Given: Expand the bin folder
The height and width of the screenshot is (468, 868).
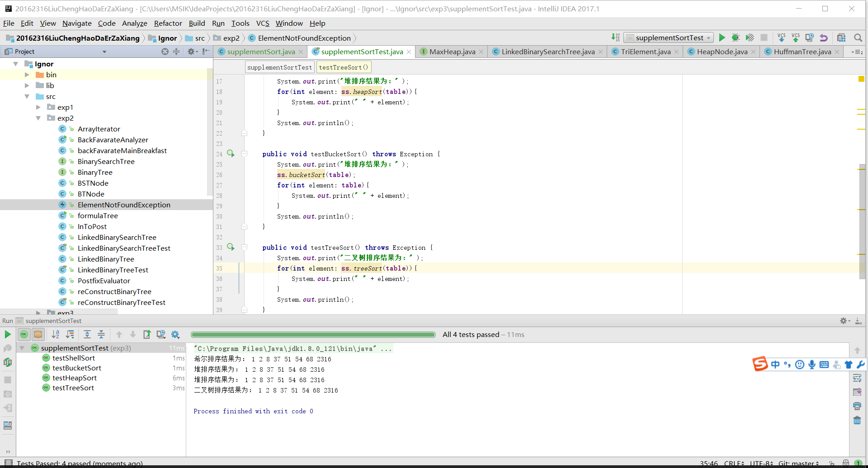Looking at the screenshot, I should 27,75.
